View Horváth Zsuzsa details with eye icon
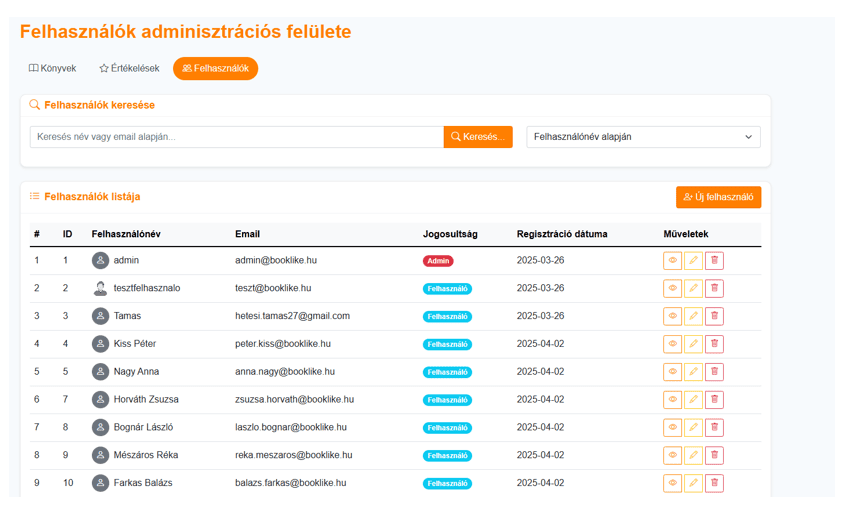The width and height of the screenshot is (859, 511). click(x=672, y=400)
